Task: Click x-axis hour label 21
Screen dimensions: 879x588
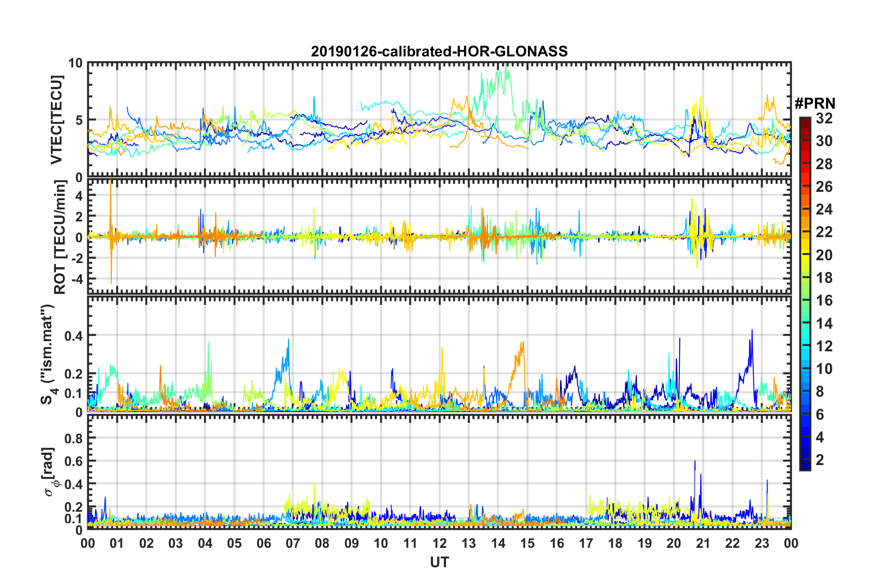Action: pyautogui.click(x=703, y=543)
